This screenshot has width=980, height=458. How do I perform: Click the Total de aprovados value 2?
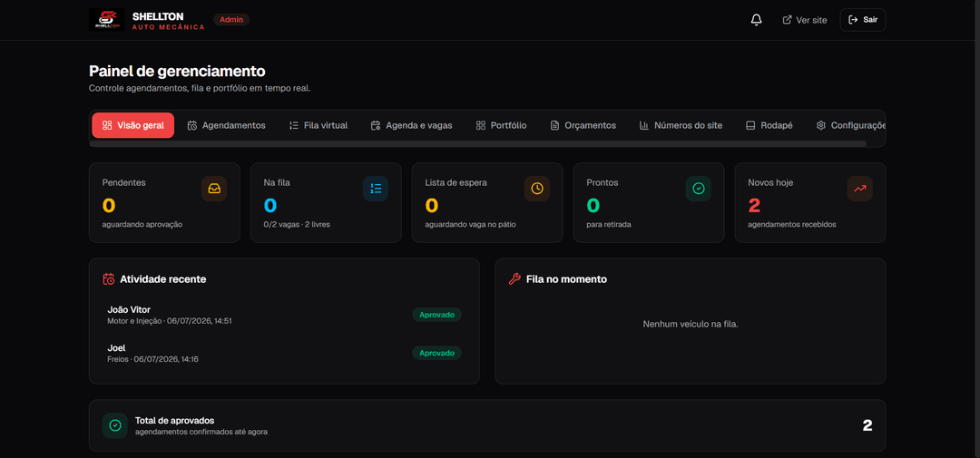pyautogui.click(x=867, y=425)
